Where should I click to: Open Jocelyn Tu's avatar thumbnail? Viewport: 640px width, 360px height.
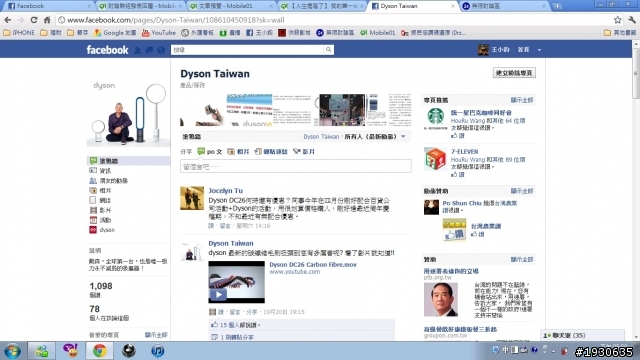[x=192, y=198]
